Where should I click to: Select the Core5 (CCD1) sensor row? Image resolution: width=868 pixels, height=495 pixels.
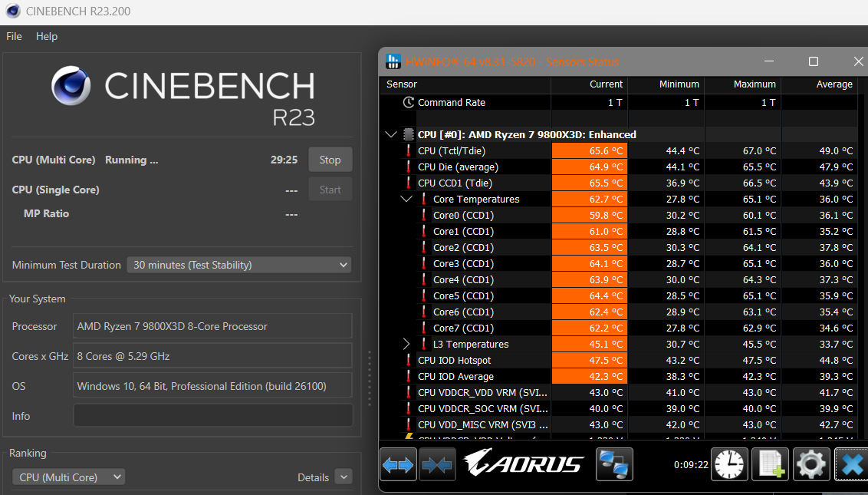tap(618, 295)
